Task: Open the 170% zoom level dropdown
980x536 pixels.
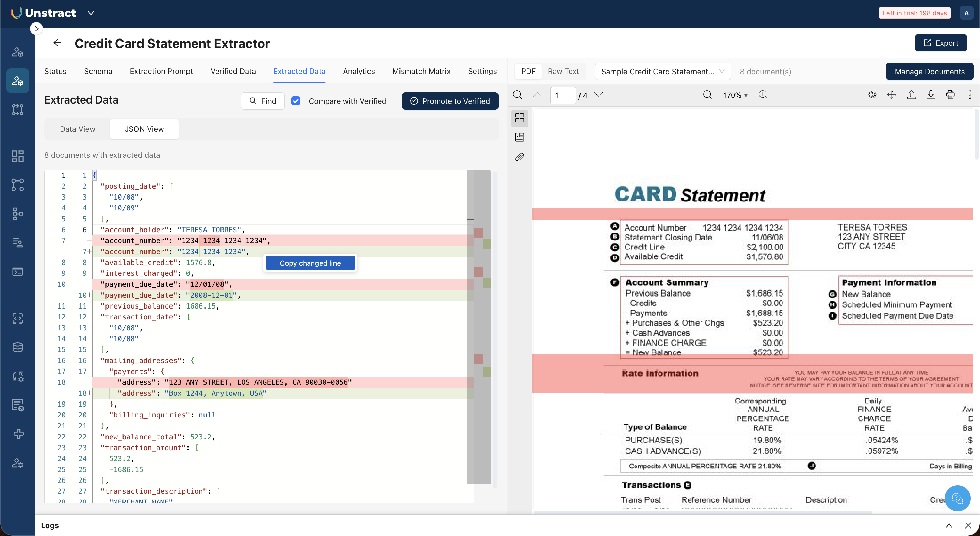Action: tap(735, 95)
